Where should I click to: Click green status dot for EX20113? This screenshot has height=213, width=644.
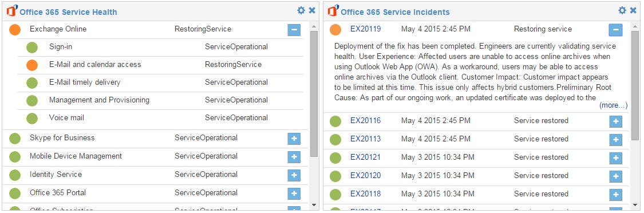335,139
